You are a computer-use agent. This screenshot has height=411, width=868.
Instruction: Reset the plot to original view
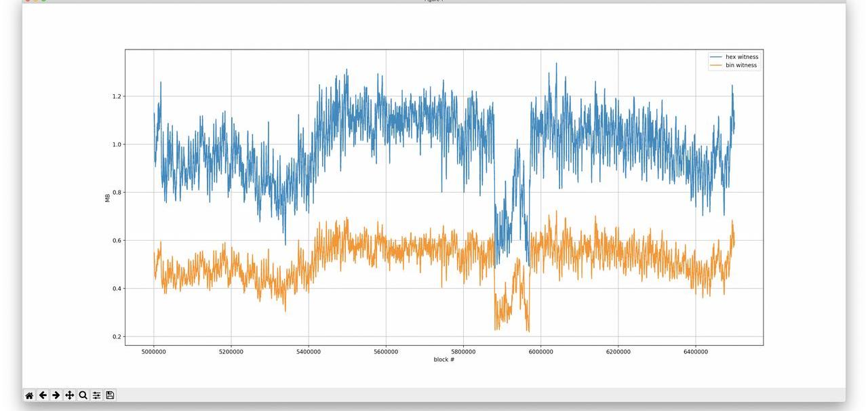[29, 395]
